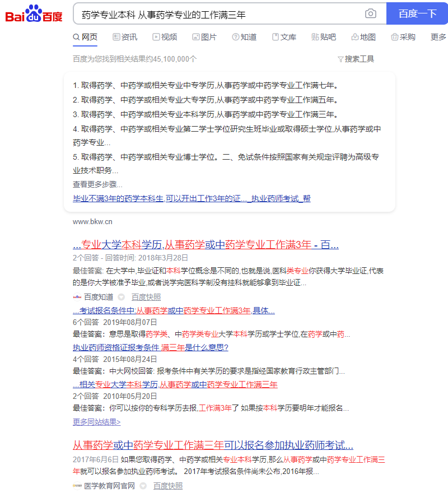Open 搜索工具 filter options

[356, 59]
